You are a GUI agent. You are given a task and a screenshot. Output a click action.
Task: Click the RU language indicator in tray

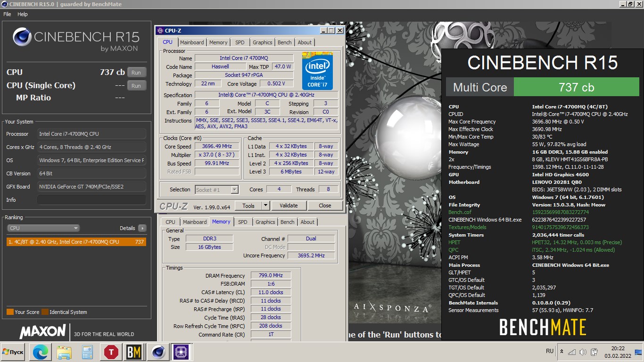pos(550,352)
